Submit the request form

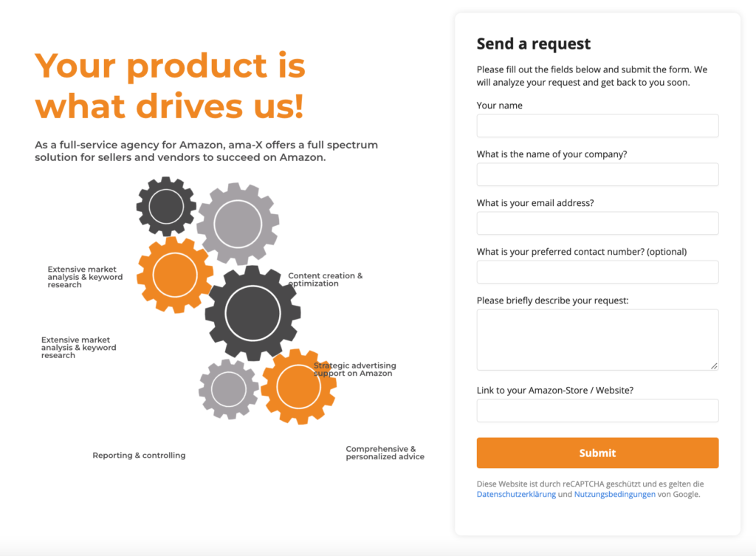click(597, 453)
